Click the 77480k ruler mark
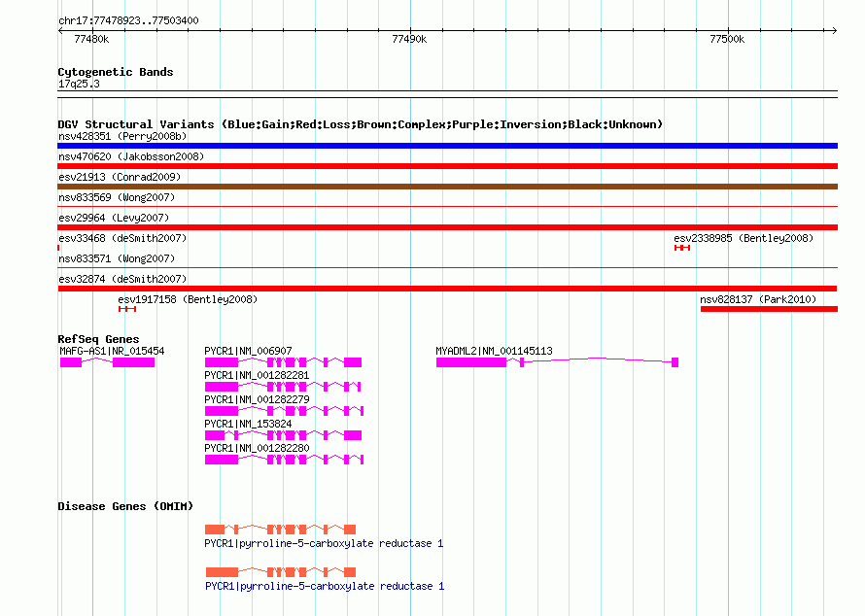 tap(91, 39)
